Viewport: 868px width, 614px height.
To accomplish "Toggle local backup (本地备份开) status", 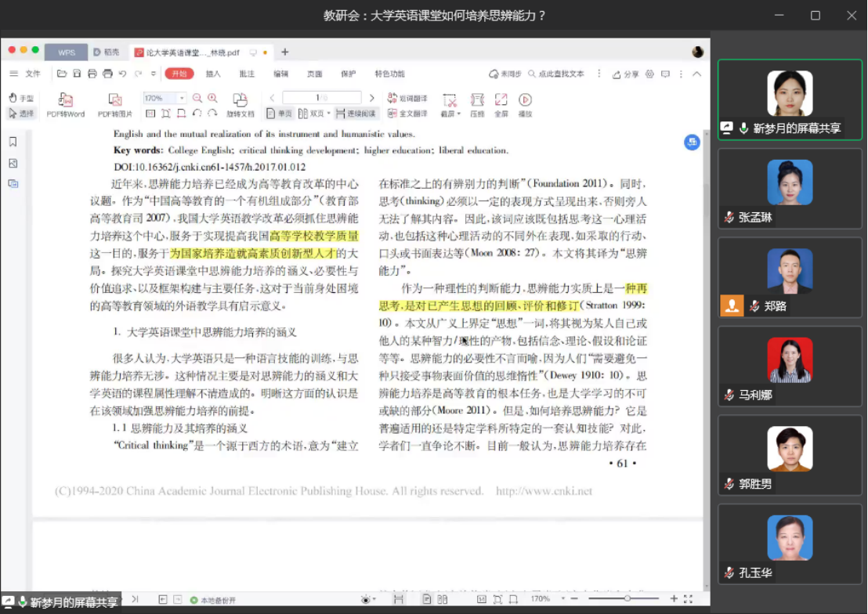I will tap(213, 600).
